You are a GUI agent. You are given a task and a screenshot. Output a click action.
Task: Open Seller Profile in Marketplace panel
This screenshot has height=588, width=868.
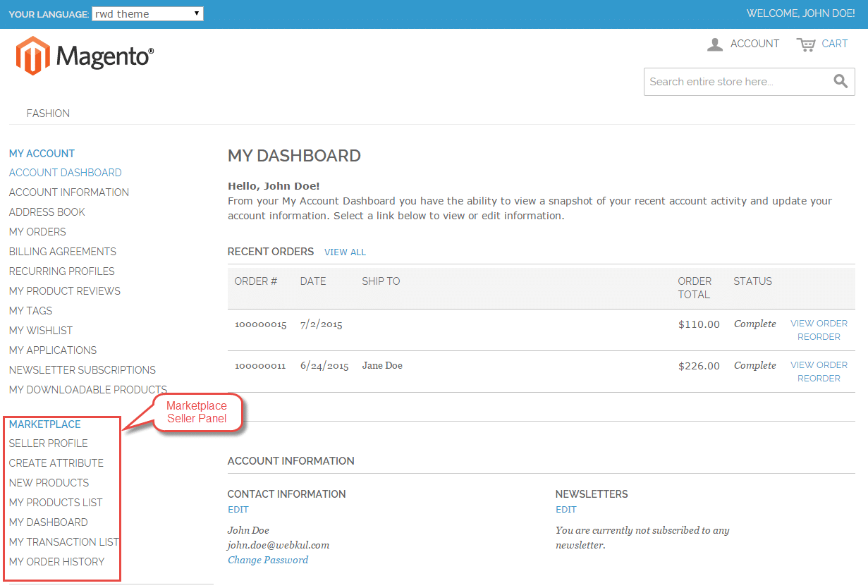click(x=49, y=443)
